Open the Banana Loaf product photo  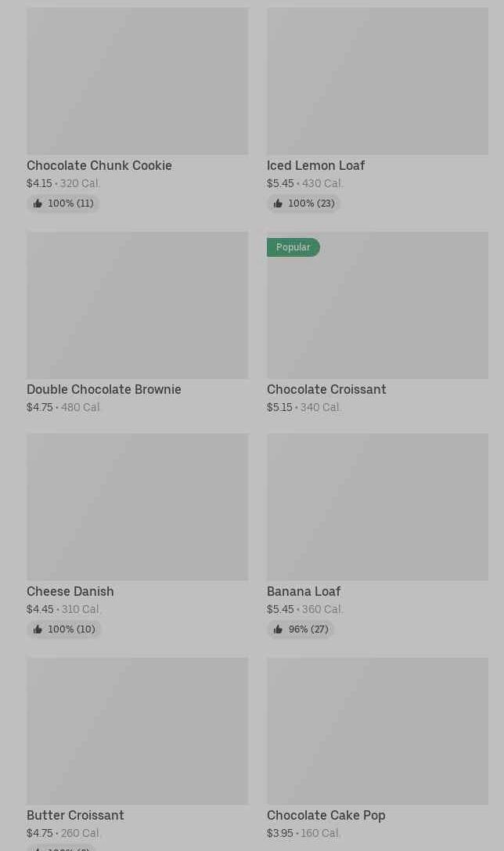(x=377, y=507)
